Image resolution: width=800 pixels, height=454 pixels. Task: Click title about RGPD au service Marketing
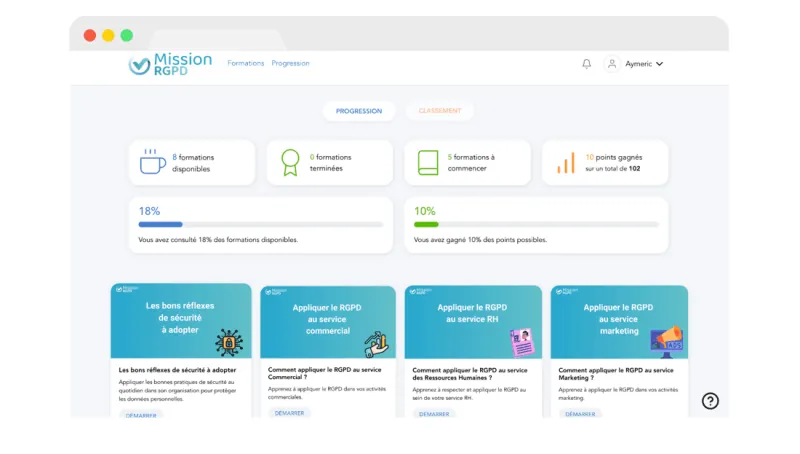[x=616, y=374]
